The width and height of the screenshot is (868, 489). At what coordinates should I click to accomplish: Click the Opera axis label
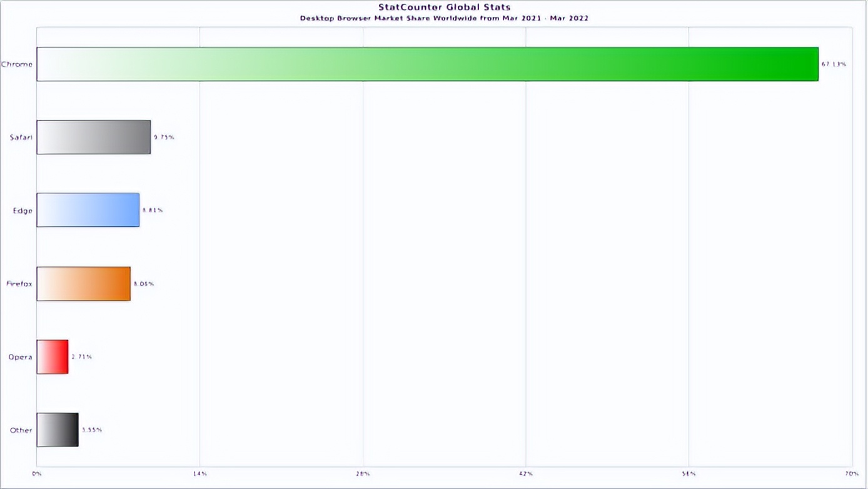point(21,357)
